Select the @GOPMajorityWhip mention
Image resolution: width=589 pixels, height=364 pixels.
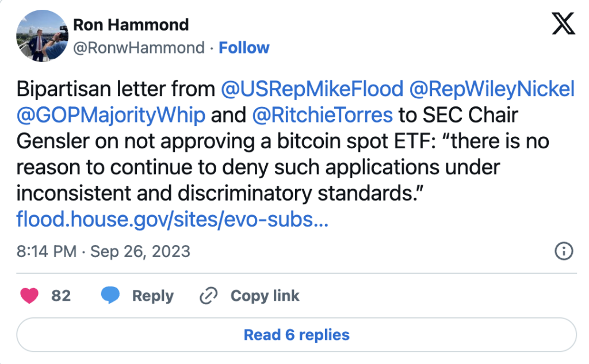[111, 115]
